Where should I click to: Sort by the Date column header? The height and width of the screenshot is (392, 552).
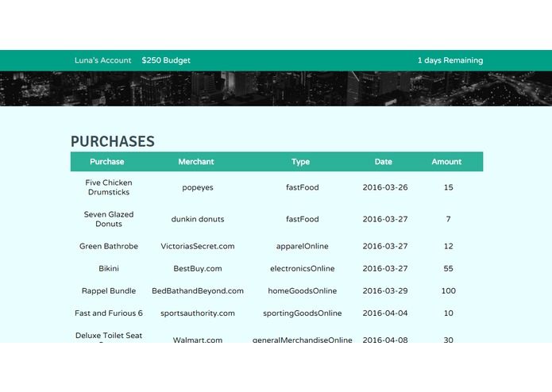(383, 162)
